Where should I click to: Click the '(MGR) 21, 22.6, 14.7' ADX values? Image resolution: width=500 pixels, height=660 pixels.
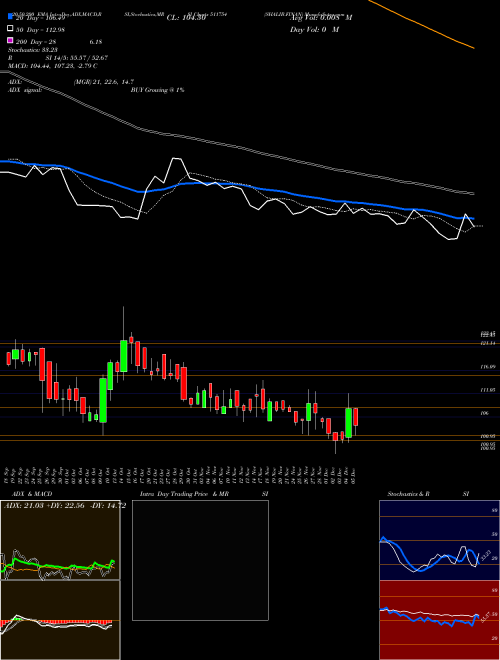[104, 82]
